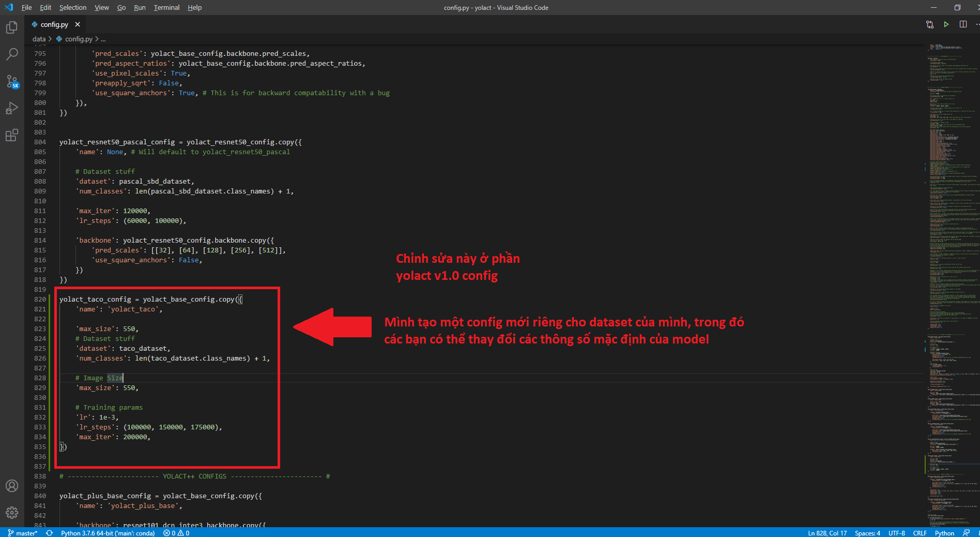Change end of line sequence CRLF
Screen dimensions: 980x537
point(920,533)
